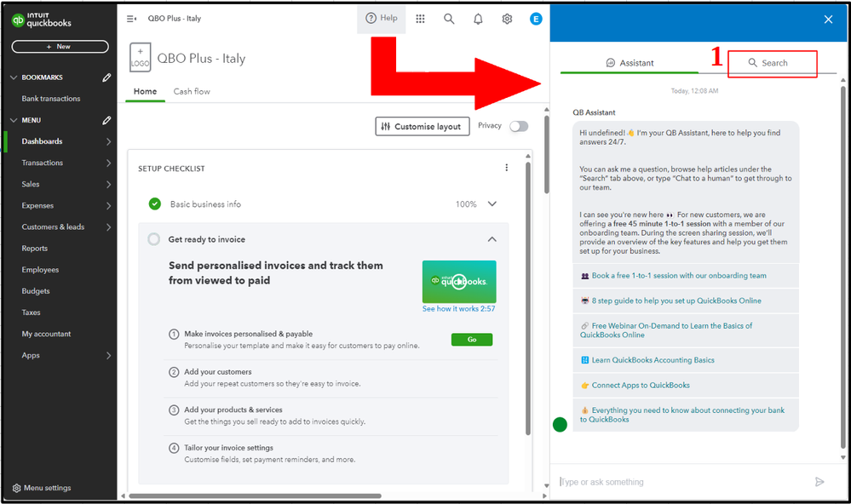Screen dimensions: 851x504
Task: Send the chat message arrow icon
Action: click(x=819, y=482)
